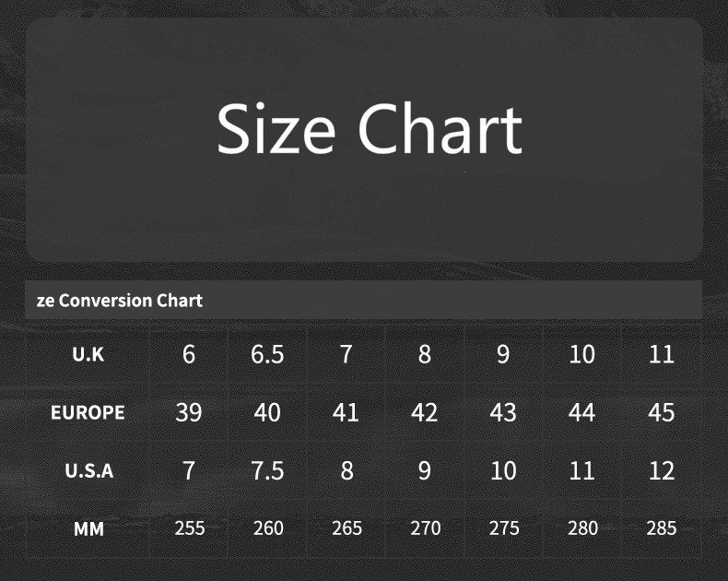Click U.K size 6 cell
The width and height of the screenshot is (728, 581).
tap(189, 354)
